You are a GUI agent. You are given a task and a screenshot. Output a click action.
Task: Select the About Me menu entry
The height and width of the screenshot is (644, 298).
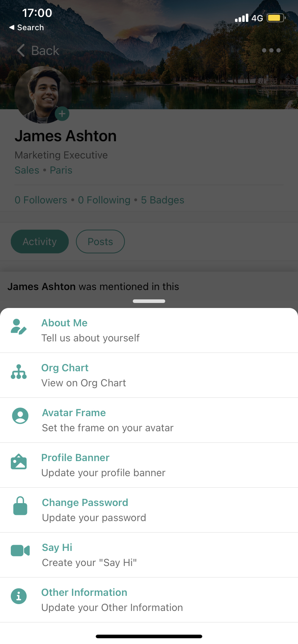coord(149,330)
